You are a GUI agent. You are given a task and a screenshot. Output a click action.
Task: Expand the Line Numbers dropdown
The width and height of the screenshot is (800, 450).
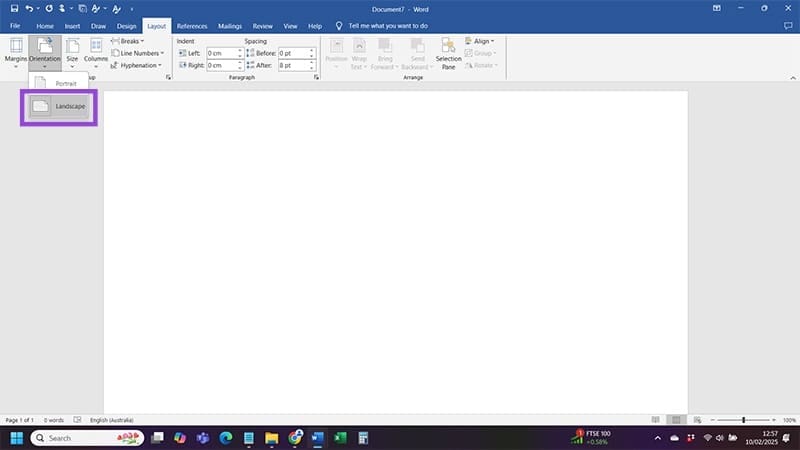[x=140, y=53]
